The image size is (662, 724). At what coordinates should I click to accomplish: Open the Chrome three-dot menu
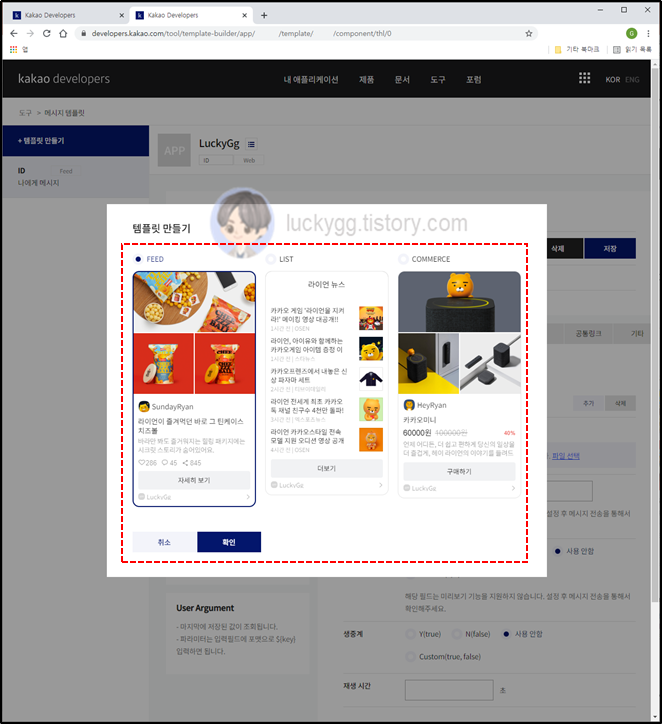(x=648, y=33)
